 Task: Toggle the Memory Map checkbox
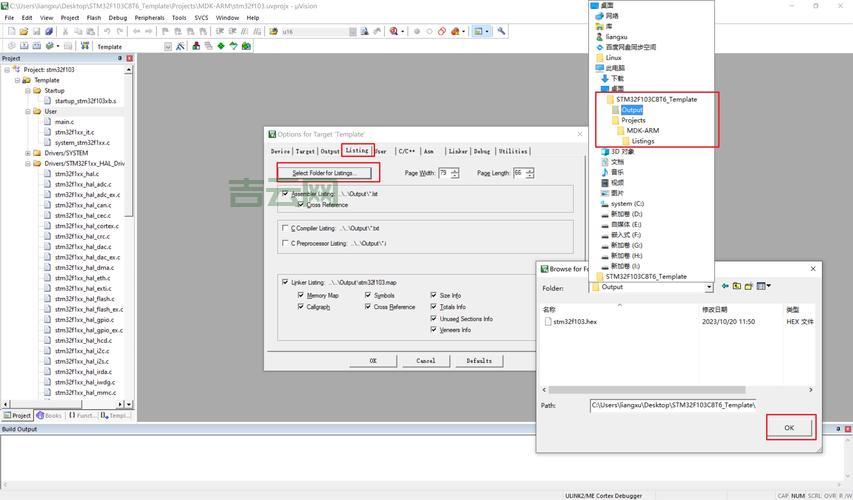coord(300,295)
